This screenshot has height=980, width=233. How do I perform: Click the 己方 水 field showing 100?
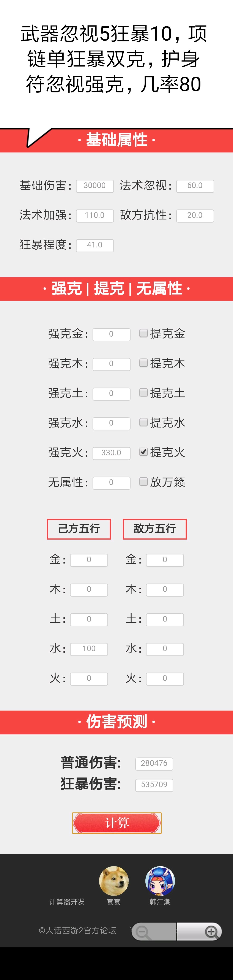89,649
